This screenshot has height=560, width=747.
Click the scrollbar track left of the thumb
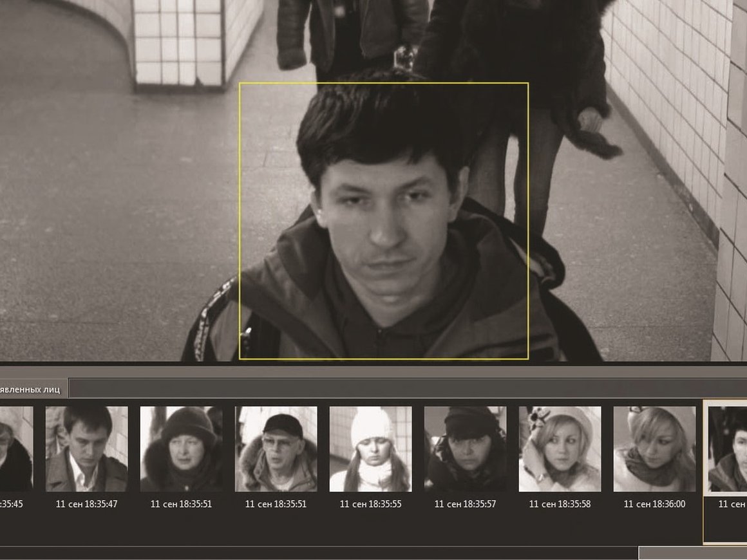click(x=322, y=553)
